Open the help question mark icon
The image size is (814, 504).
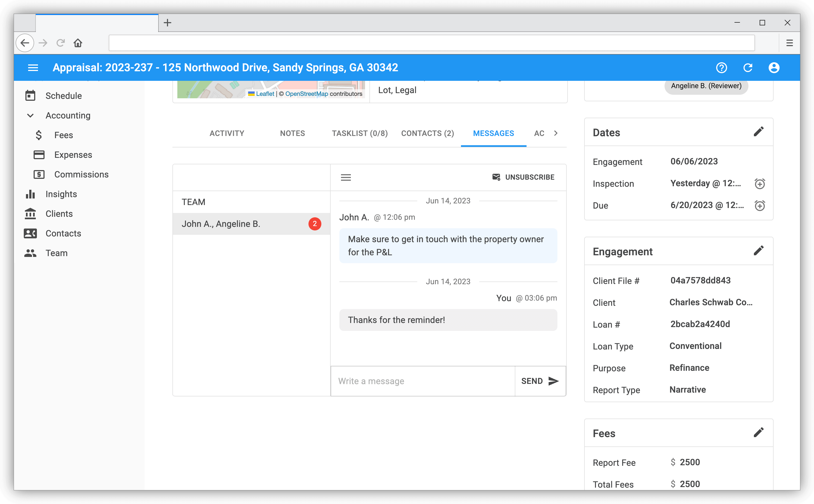(x=721, y=68)
